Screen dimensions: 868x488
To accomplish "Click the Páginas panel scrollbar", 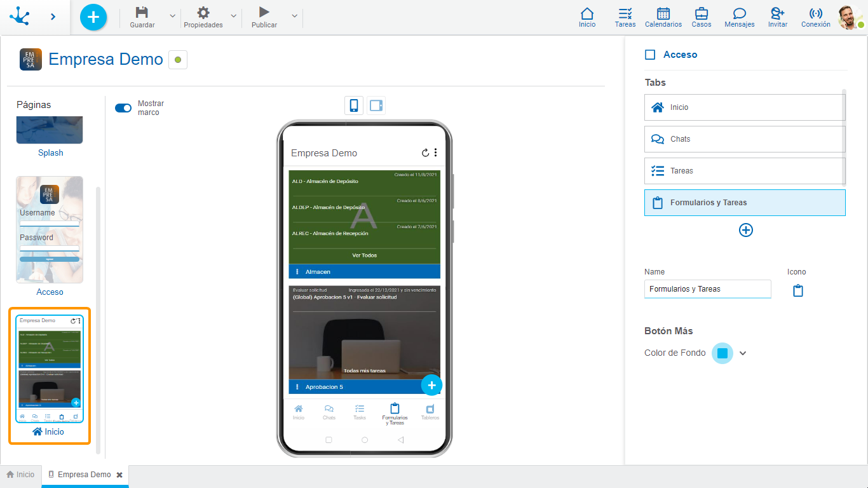I will click(98, 320).
